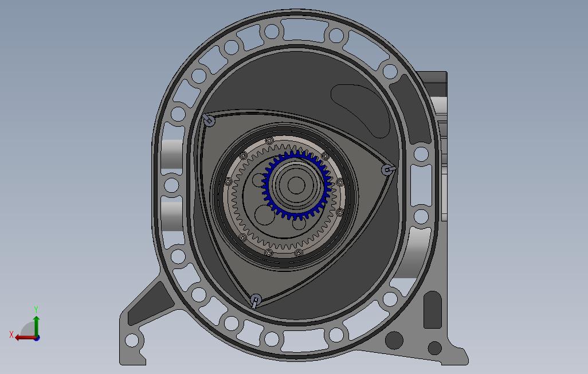Click the blue Z axis dot of the triad
The width and height of the screenshot is (588, 374).
coord(37,338)
